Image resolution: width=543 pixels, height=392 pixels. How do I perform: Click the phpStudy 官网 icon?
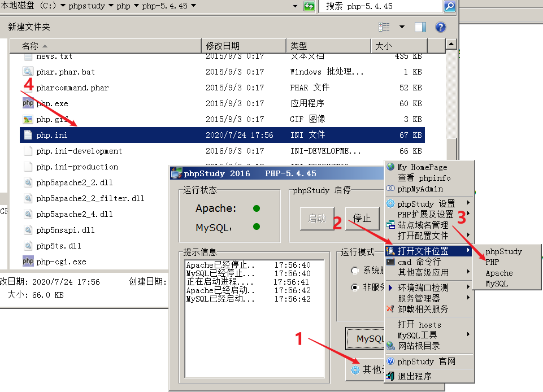tap(390, 361)
